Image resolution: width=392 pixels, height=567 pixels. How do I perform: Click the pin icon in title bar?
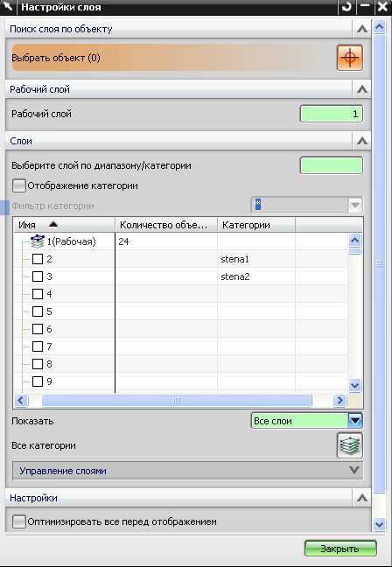8,7
